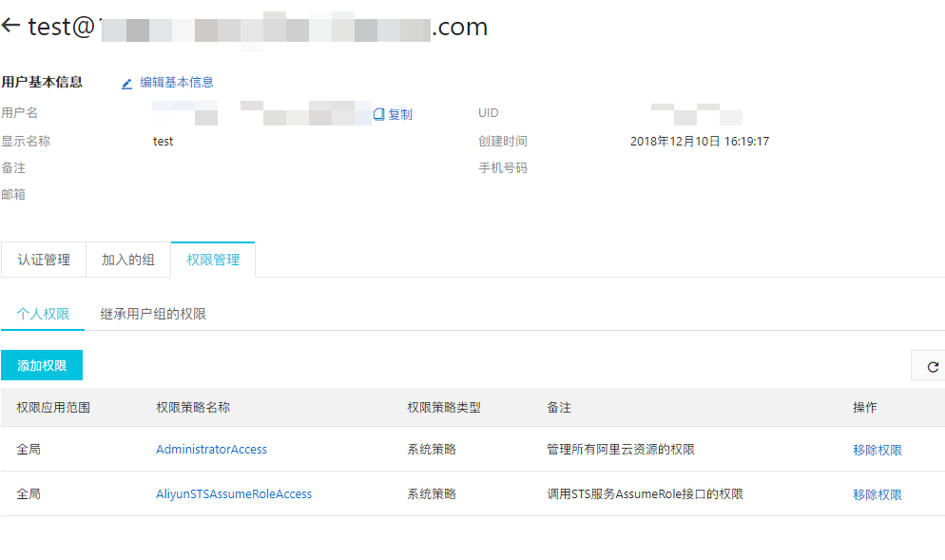Select the 权限管理 tab
Viewport: 945px width, 560px height.
pos(213,260)
